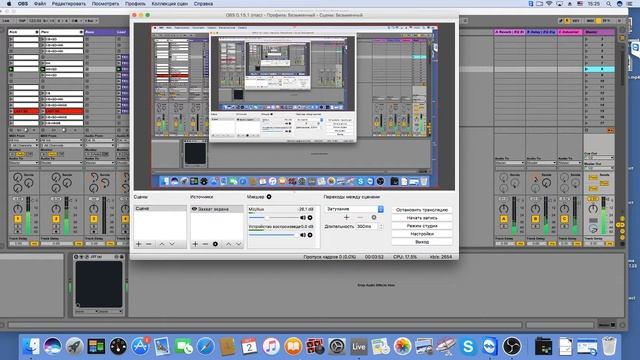The image size is (640, 360).
Task: Open mixer settings gear beside Микшер
Action: (269, 197)
